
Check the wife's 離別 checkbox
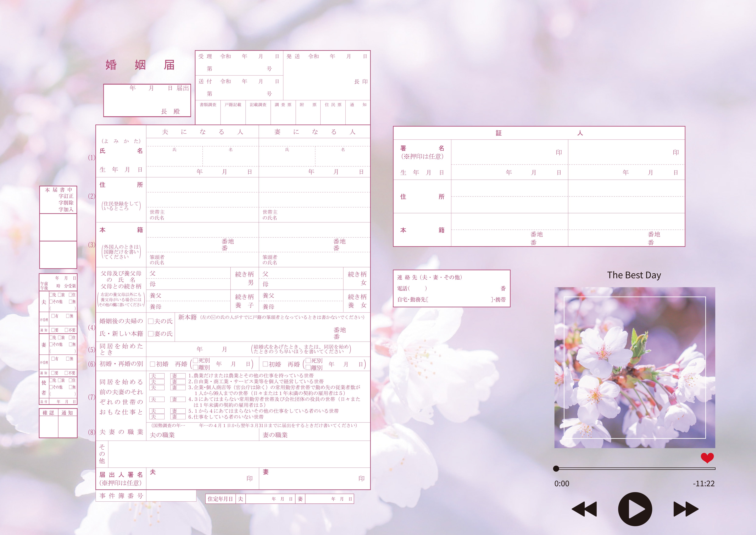308,367
